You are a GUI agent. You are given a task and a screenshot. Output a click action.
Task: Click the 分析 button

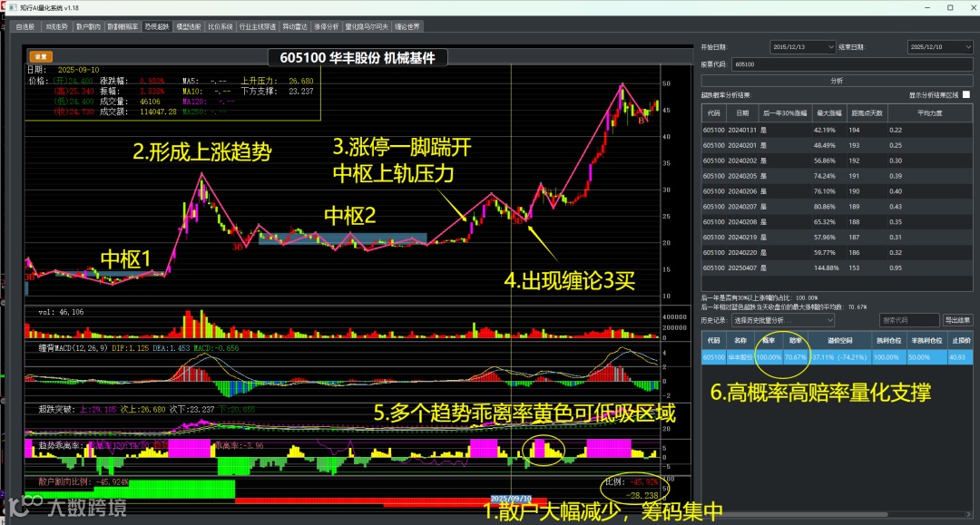click(837, 81)
